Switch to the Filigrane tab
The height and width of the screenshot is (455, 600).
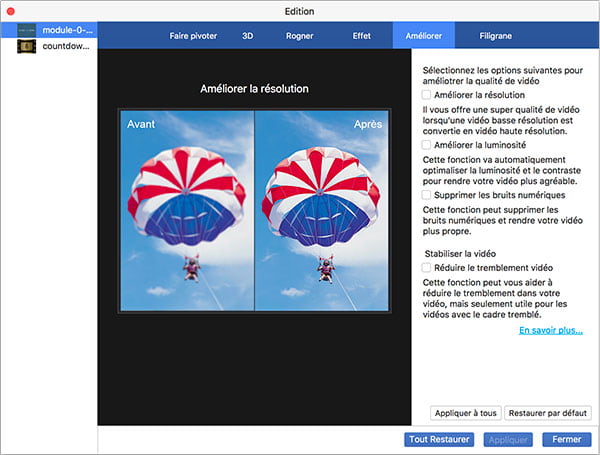coord(499,35)
